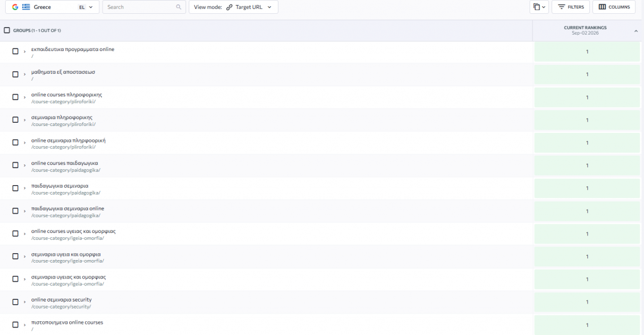Expand the online σεμιναρια security row

coord(25,302)
